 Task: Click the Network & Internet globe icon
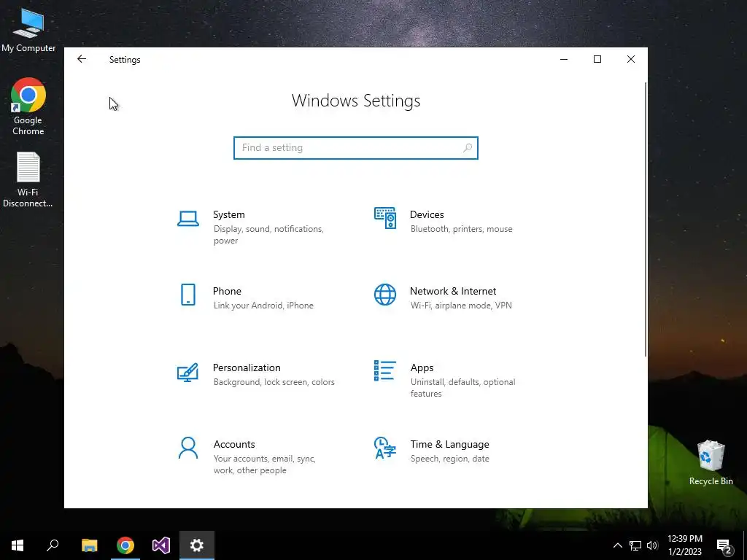tap(385, 295)
